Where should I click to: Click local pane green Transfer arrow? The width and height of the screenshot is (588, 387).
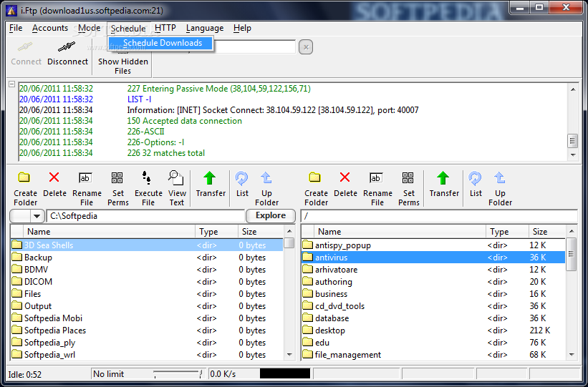[x=210, y=178]
